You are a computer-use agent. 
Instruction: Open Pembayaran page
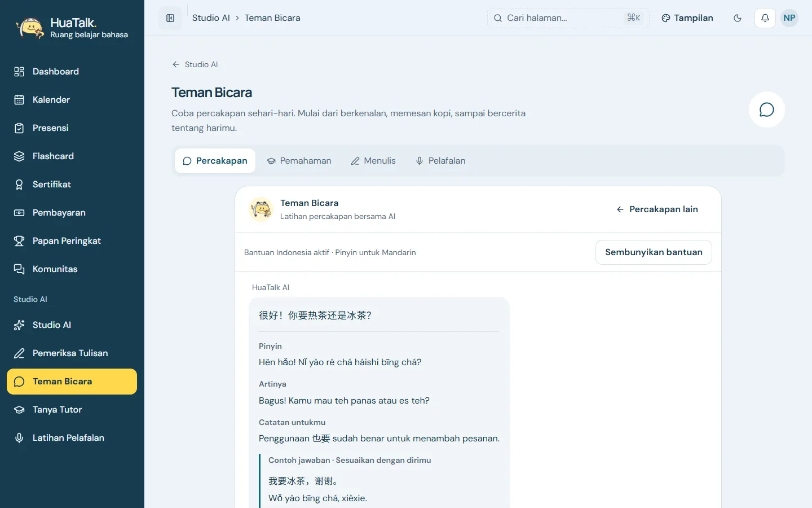pyautogui.click(x=72, y=213)
